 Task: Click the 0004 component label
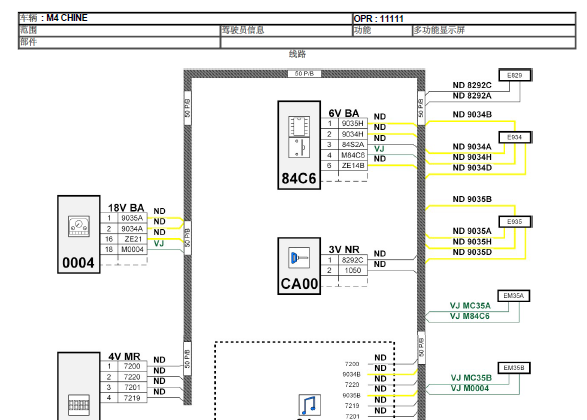click(x=78, y=263)
